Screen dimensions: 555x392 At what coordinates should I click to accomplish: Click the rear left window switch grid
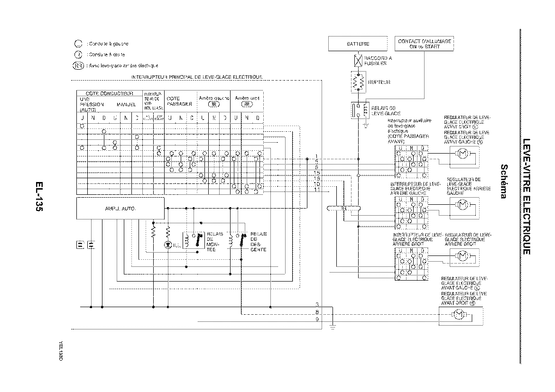tap(411, 211)
